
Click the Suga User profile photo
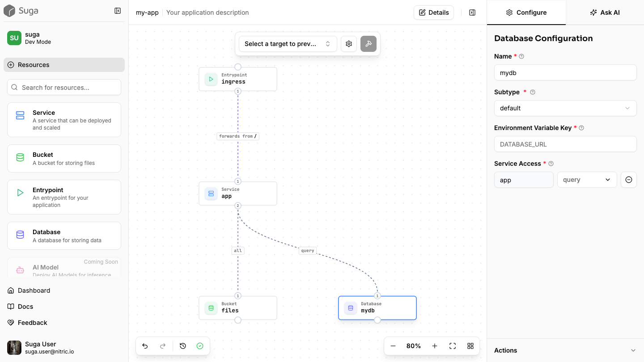tap(14, 348)
